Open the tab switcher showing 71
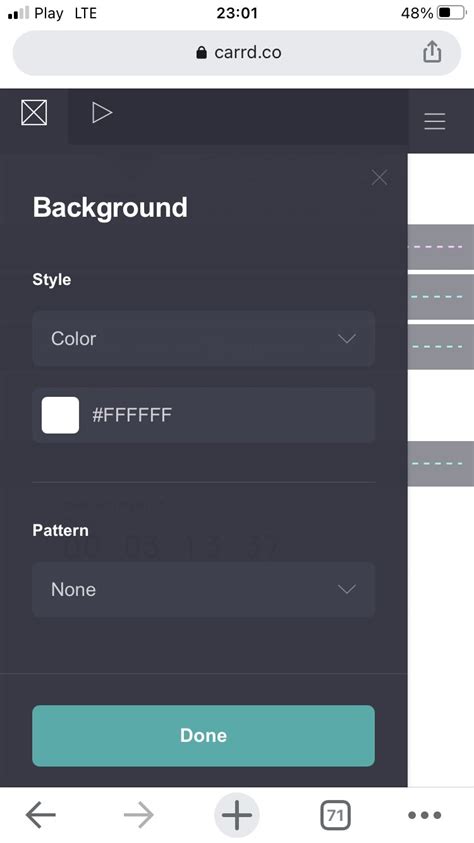 click(x=335, y=816)
